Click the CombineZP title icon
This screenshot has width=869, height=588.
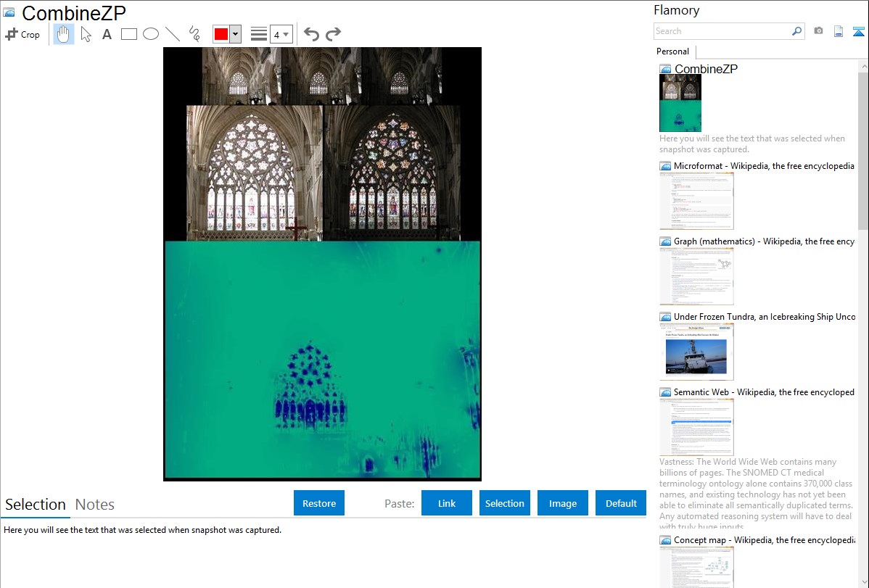(9, 12)
